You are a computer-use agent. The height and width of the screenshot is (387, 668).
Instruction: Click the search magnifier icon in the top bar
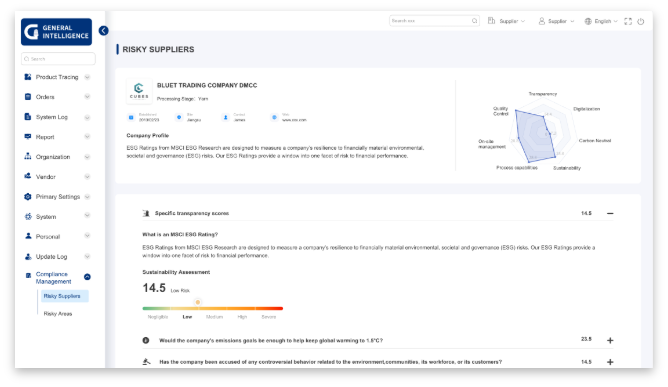[x=475, y=21]
